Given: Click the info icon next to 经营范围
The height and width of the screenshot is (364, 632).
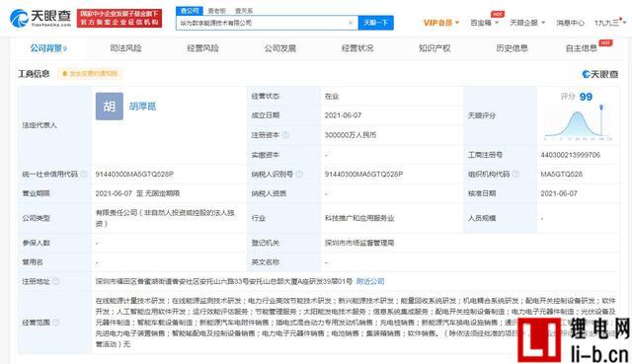Looking at the screenshot, I should tap(56, 323).
